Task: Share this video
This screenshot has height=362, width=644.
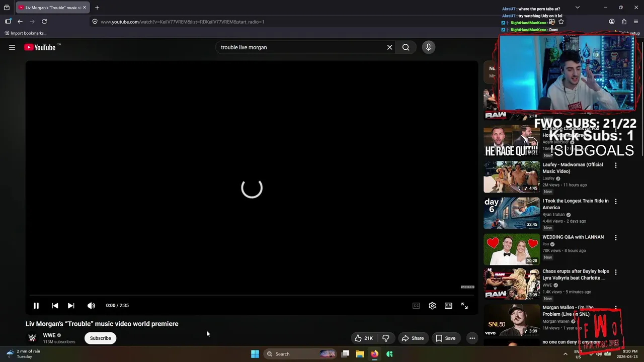Action: pos(413,338)
